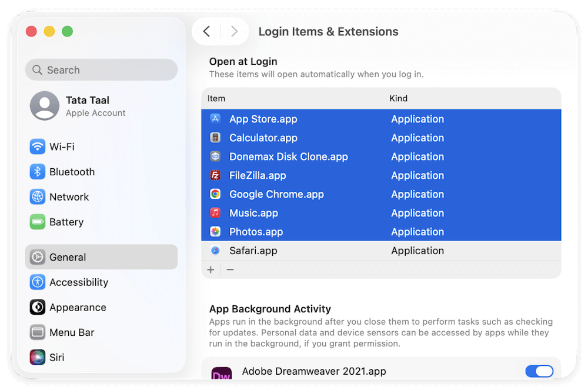Click the Safari icon in the list
Viewport: 588px width, 390px height.
click(216, 251)
